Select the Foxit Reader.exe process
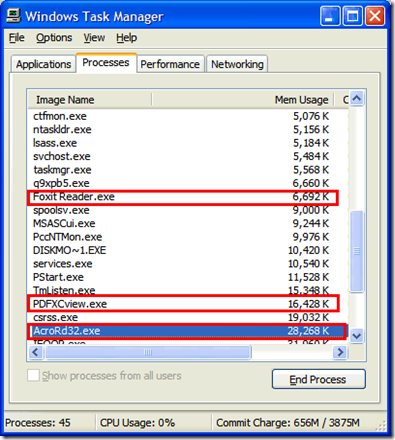This screenshot has height=440, width=395. (x=187, y=197)
